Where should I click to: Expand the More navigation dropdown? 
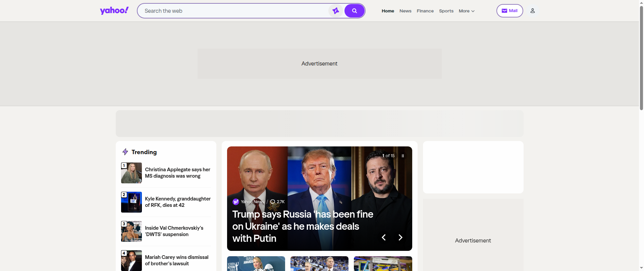[467, 11]
